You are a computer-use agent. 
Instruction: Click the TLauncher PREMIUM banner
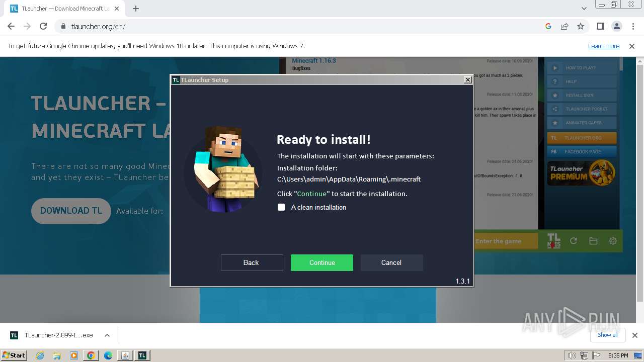click(582, 173)
